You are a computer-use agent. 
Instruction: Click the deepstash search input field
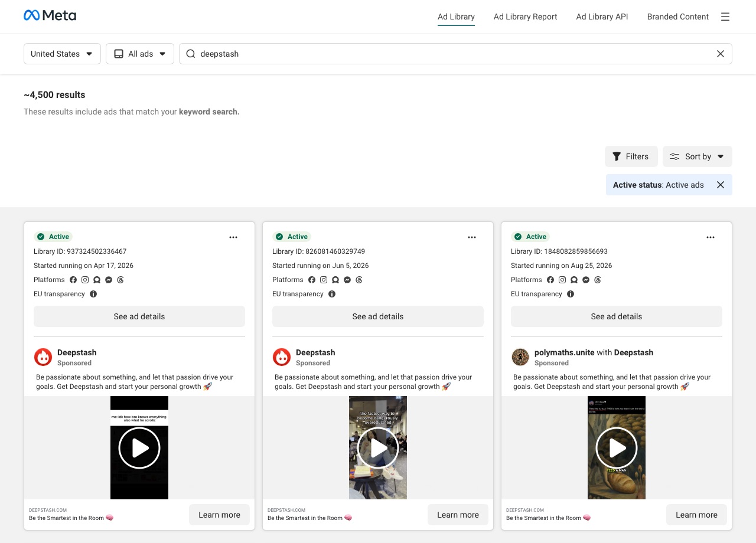[455, 54]
